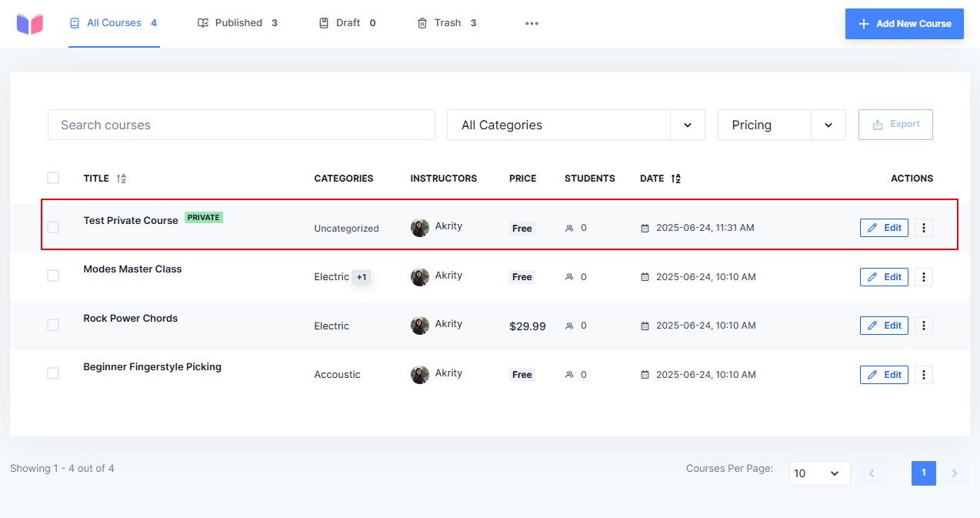Click the Accoustic category text
The width and height of the screenshot is (980, 518).
[337, 375]
